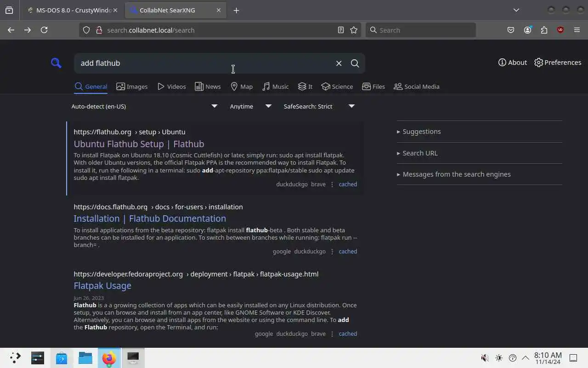Bookmark this page with the star icon
Viewport: 588px width, 368px height.
(354, 30)
